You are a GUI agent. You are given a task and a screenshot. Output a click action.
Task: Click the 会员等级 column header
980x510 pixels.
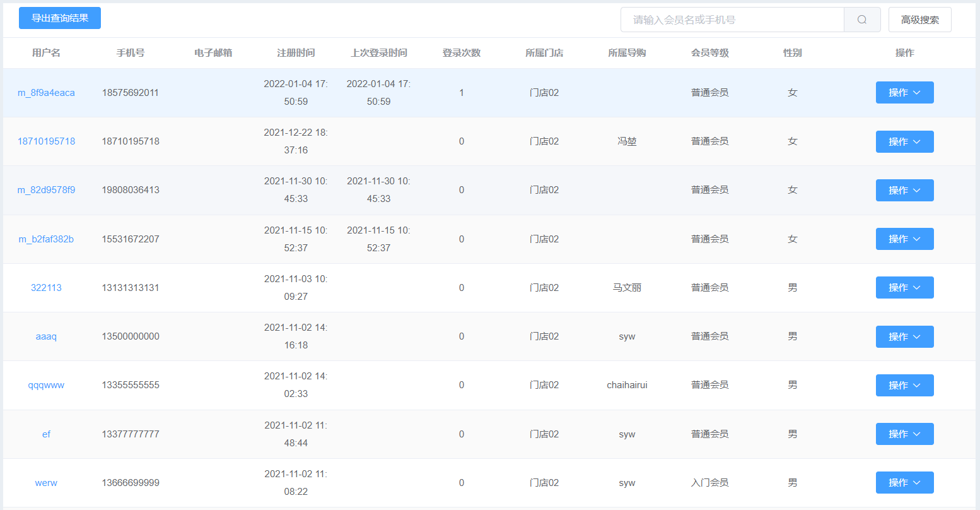[710, 53]
